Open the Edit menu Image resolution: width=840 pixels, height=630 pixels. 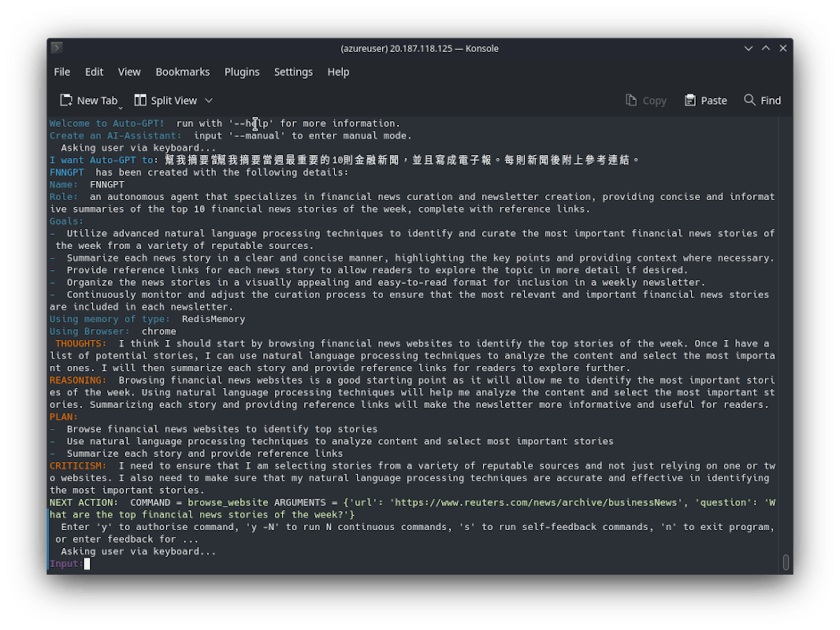pyautogui.click(x=94, y=72)
